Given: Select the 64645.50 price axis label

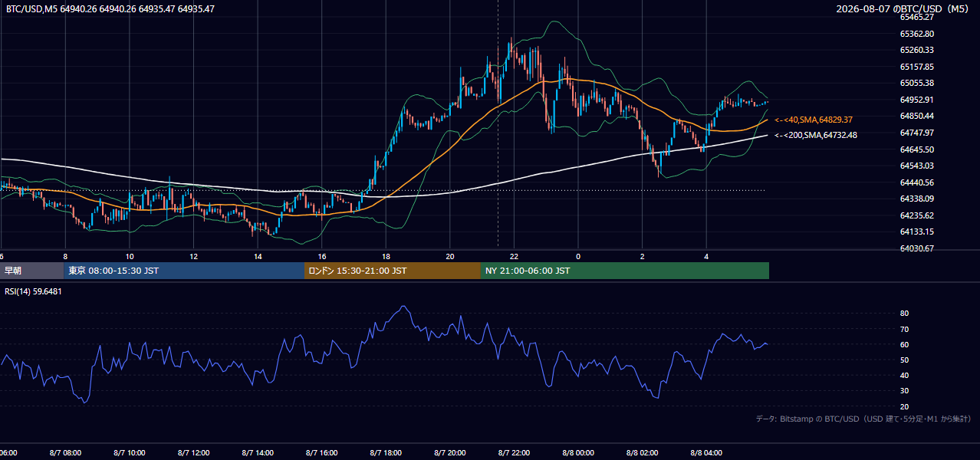Looking at the screenshot, I should [x=916, y=149].
